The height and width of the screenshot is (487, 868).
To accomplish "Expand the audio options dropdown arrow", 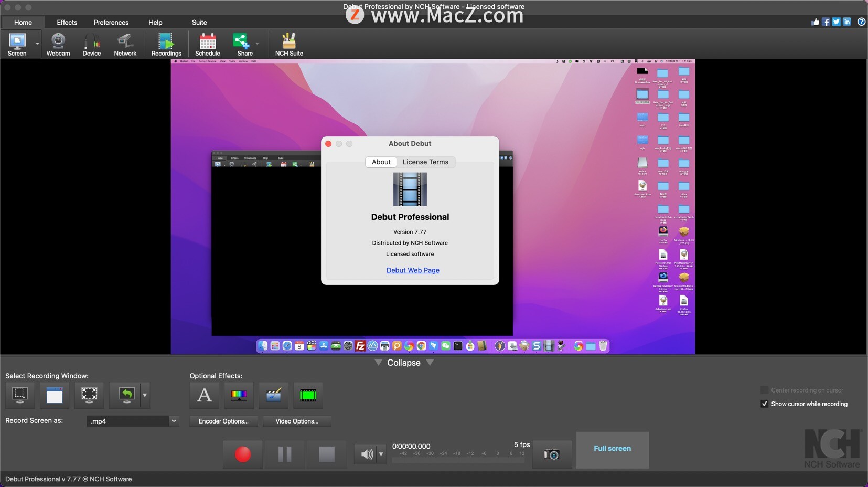I will coord(381,454).
